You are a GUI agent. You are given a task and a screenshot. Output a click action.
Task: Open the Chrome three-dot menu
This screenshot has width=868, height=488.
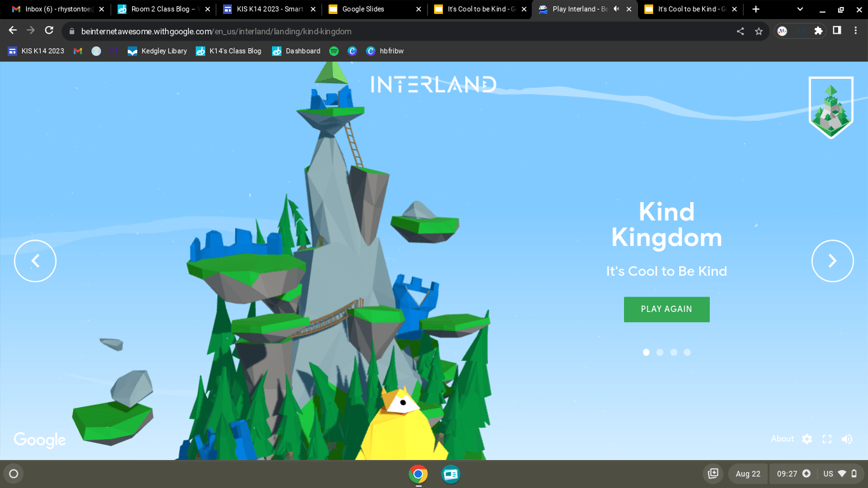[x=855, y=31]
